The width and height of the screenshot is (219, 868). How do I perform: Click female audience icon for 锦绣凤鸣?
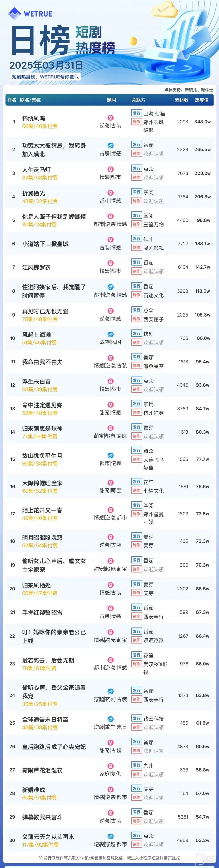click(110, 118)
